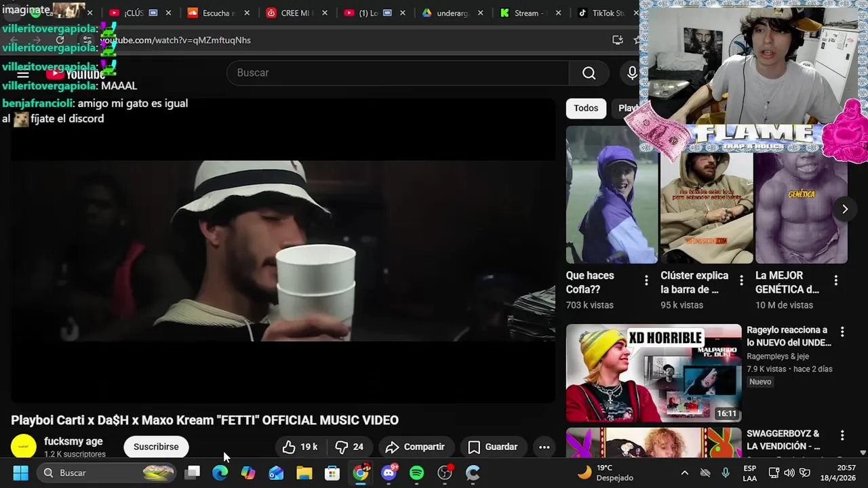The image size is (868, 488).
Task: Click the microphone icon in the system tray
Action: pyautogui.click(x=726, y=472)
